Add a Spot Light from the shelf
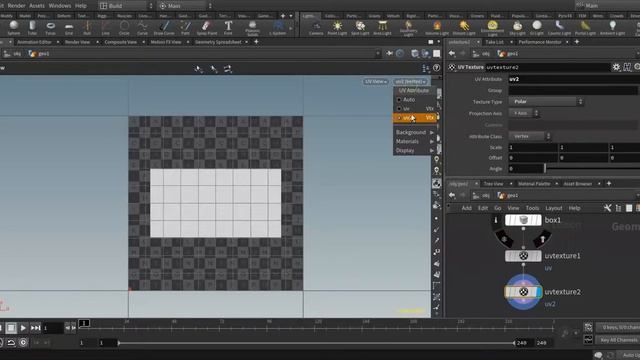 coord(360,29)
